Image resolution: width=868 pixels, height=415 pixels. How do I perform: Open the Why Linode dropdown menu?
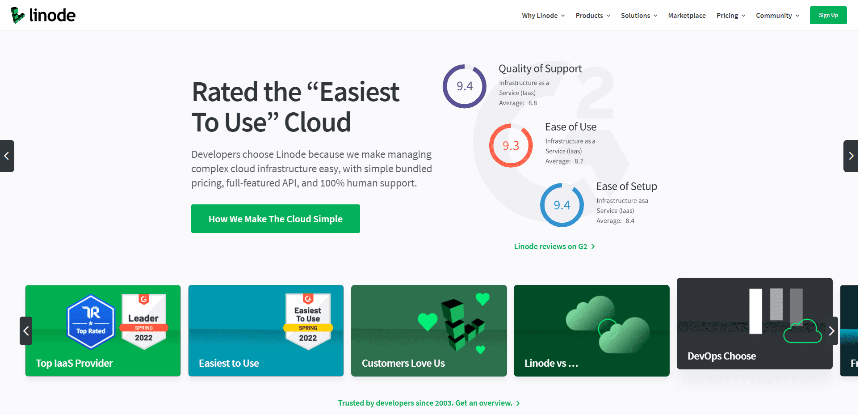coord(543,15)
